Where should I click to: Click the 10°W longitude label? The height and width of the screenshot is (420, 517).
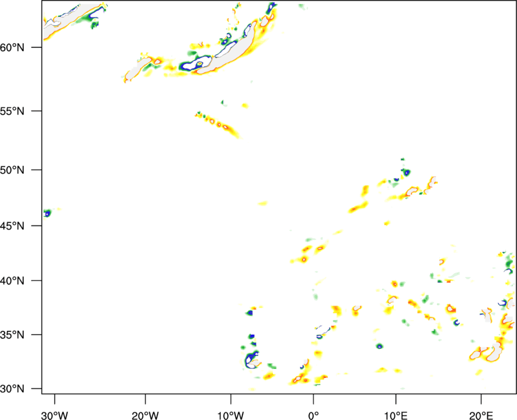(x=230, y=415)
